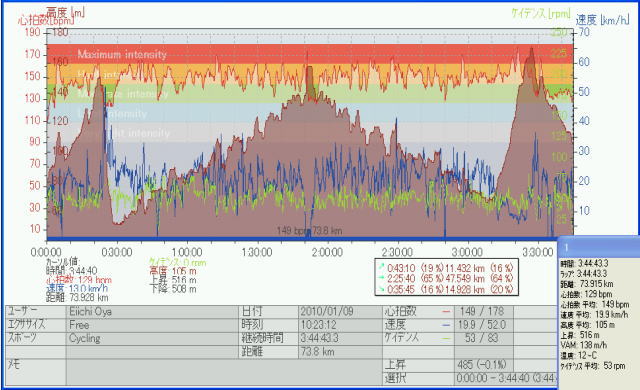Click the blue speed line swatch
Screen dimensions: 640x390
pyautogui.click(x=446, y=325)
